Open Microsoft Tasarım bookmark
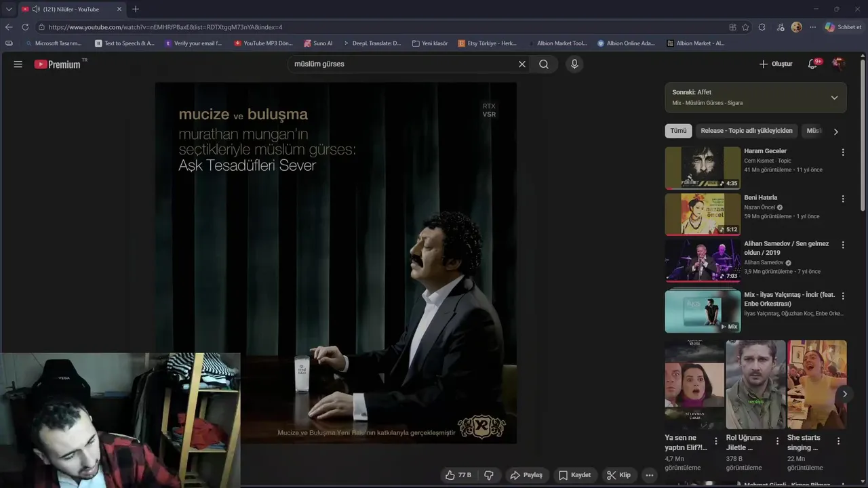The width and height of the screenshot is (868, 488). (x=54, y=43)
